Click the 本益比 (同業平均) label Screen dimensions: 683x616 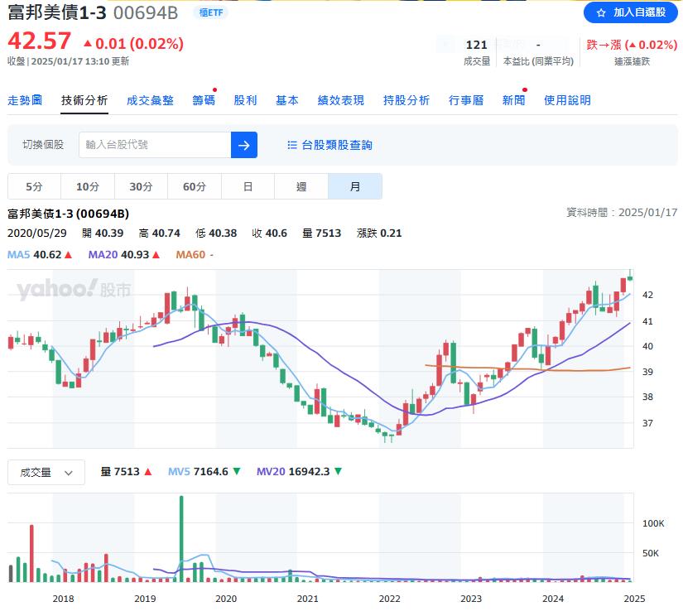coord(538,61)
